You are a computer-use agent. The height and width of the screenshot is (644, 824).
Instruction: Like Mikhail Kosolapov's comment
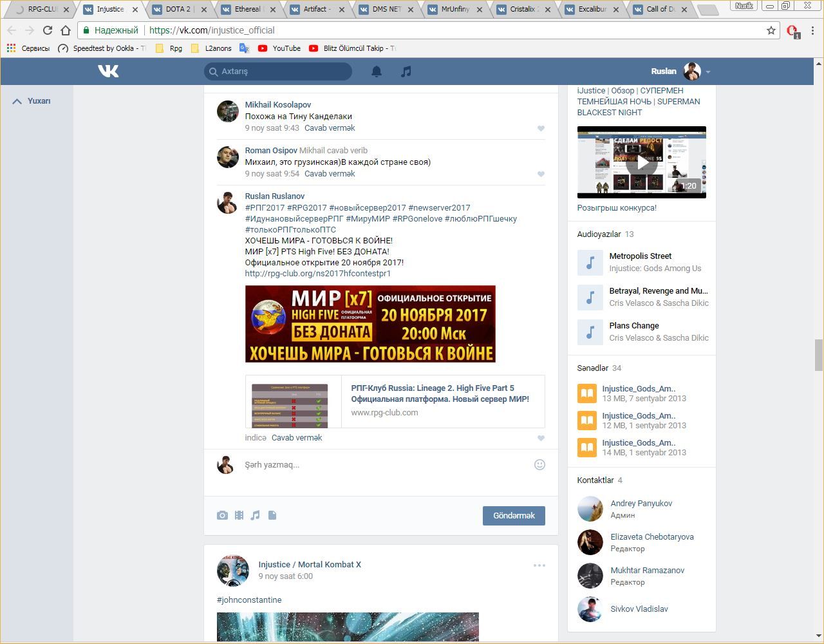point(541,128)
